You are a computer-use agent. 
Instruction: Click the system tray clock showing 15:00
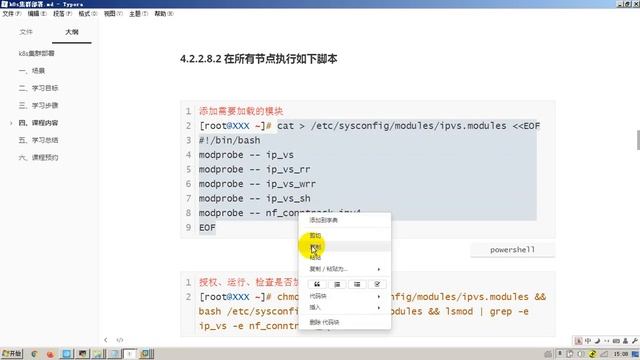point(621,354)
